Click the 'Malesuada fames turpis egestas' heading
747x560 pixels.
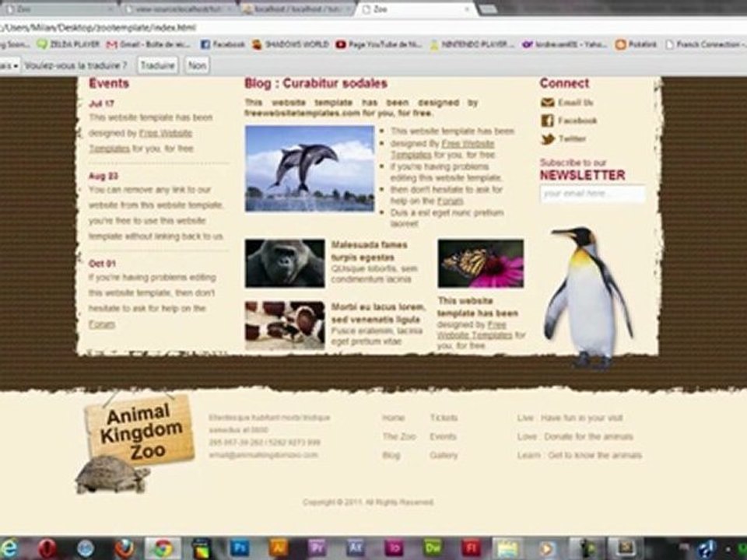369,251
